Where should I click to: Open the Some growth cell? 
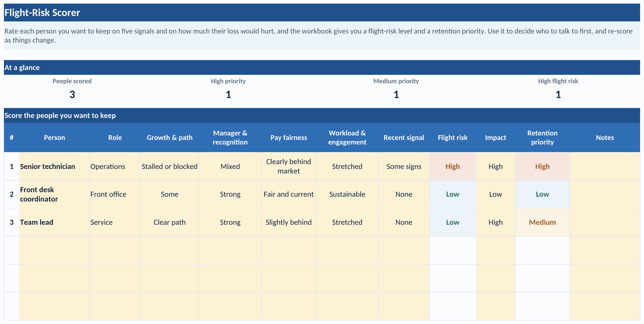pyautogui.click(x=169, y=194)
